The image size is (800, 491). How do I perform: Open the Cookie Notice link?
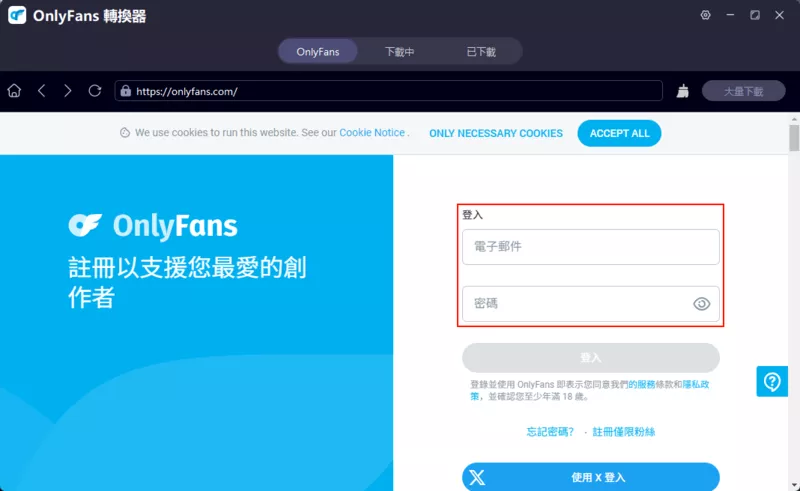coord(372,133)
